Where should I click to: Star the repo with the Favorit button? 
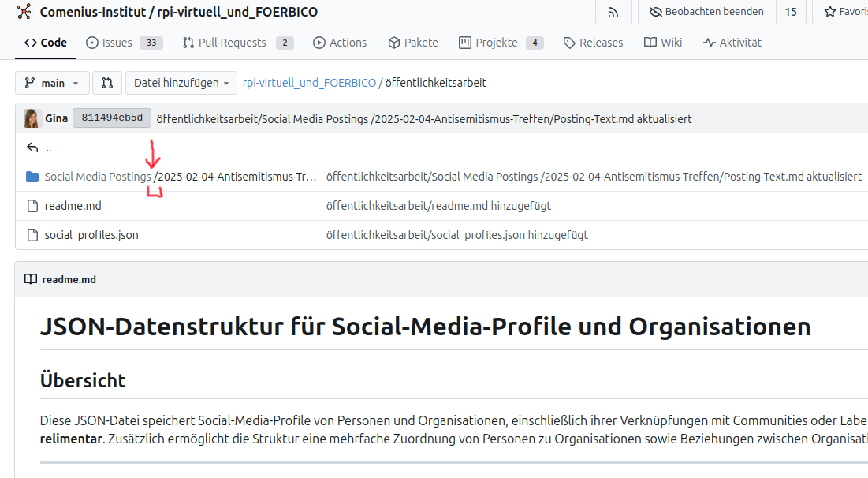[844, 12]
